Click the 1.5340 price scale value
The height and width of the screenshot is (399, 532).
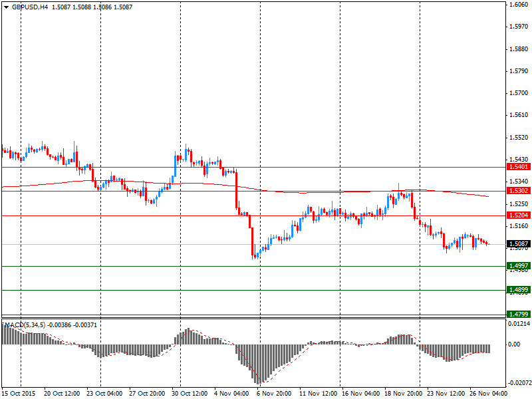point(519,182)
